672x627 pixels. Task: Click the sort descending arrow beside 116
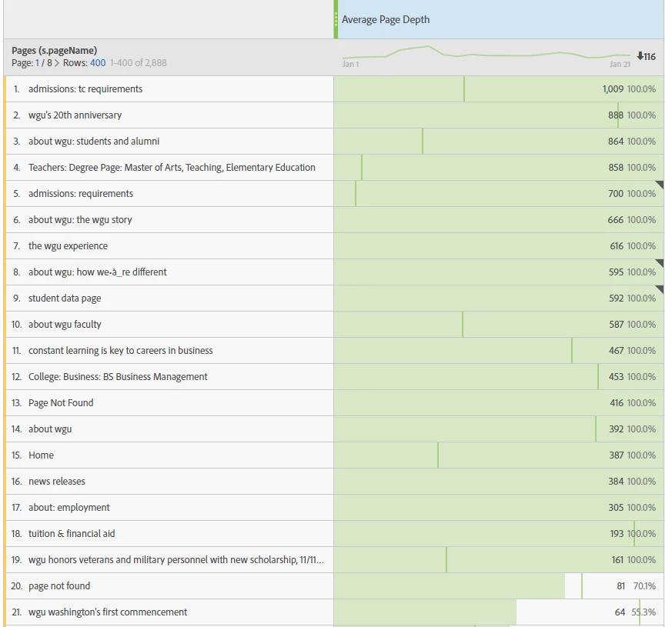[640, 56]
